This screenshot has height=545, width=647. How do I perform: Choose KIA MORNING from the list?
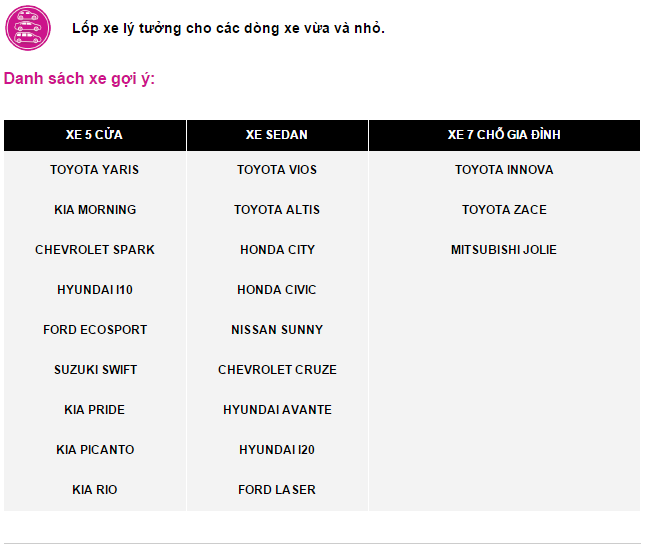(95, 210)
